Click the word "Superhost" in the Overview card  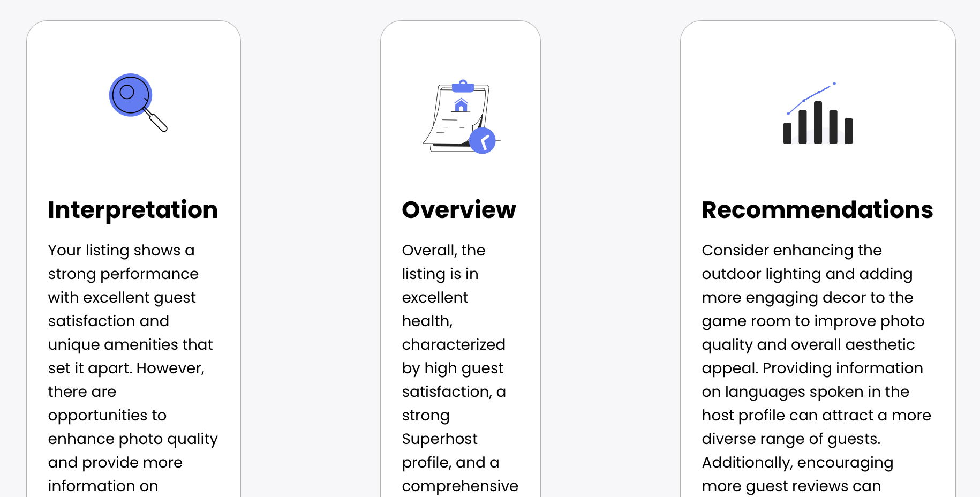point(440,439)
